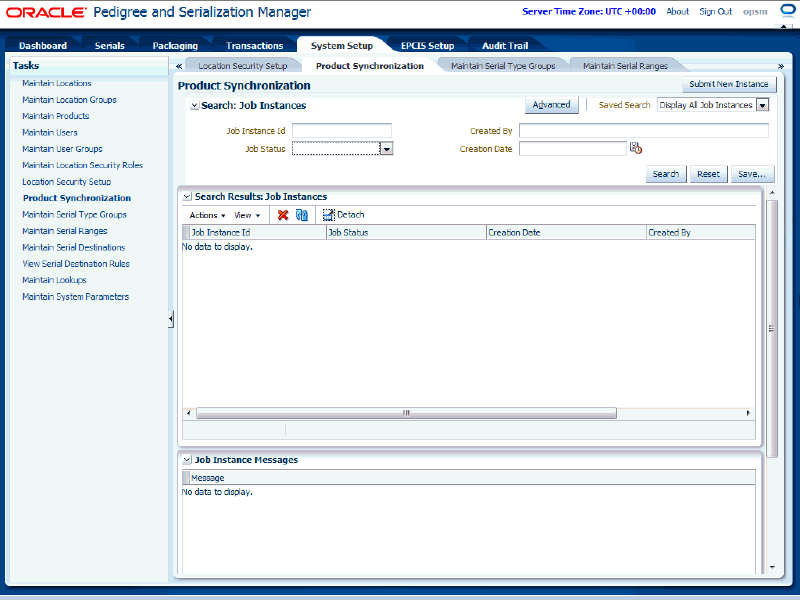Switch to Maintain Serial Type Groups sub-tab
The width and height of the screenshot is (800, 600).
503,66
